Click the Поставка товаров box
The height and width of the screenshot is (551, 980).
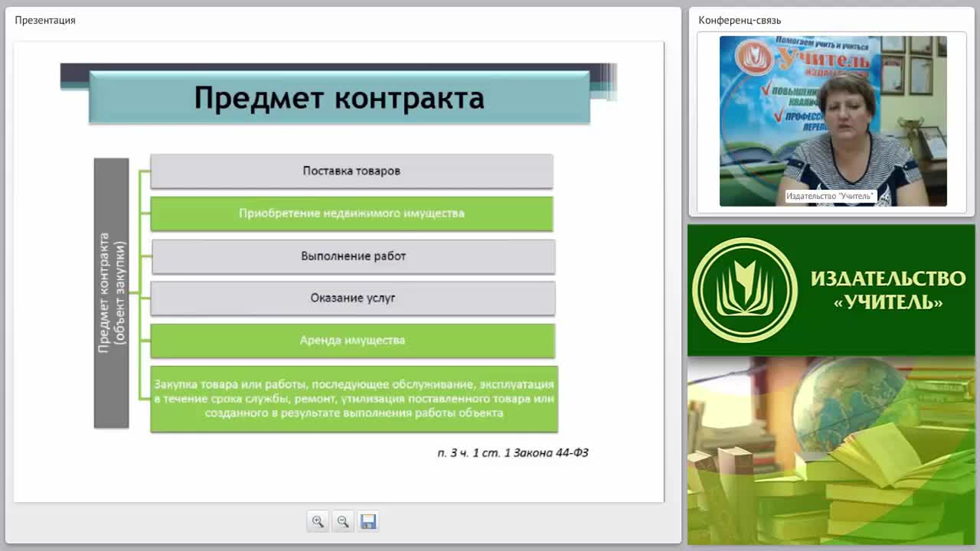click(351, 171)
